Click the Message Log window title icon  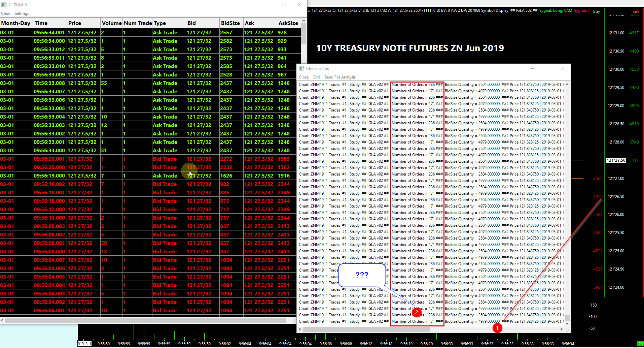[301, 68]
